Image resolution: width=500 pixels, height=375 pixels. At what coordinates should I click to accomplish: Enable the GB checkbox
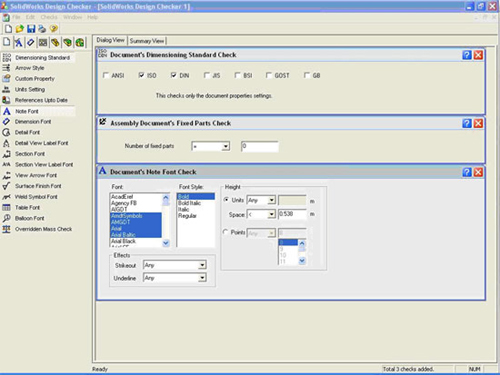click(x=307, y=75)
